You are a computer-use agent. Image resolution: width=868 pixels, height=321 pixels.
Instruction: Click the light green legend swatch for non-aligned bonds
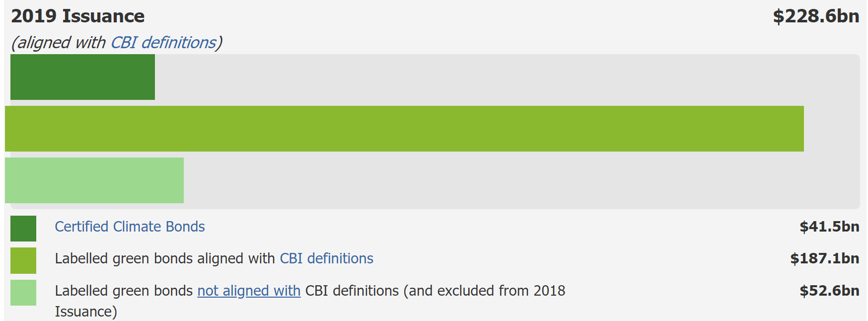(23, 293)
